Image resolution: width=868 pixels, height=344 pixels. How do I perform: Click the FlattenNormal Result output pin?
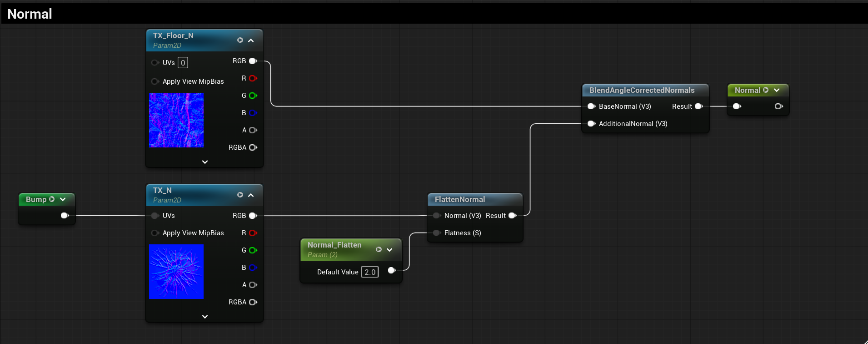tap(513, 216)
